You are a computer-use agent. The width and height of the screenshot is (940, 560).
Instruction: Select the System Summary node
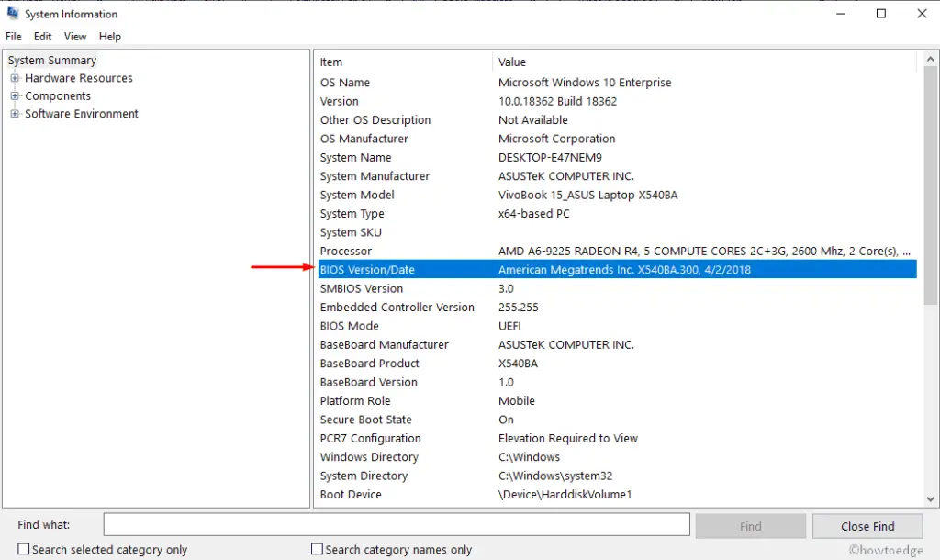click(52, 60)
